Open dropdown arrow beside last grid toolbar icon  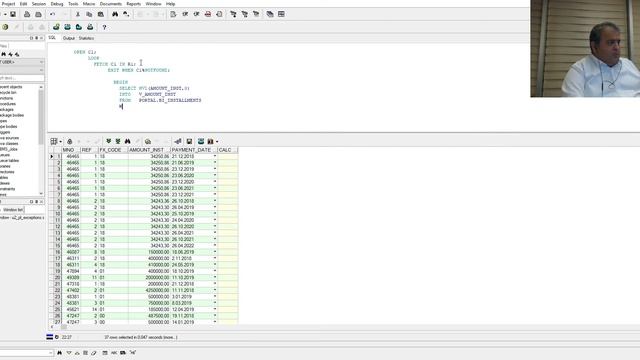(217, 142)
